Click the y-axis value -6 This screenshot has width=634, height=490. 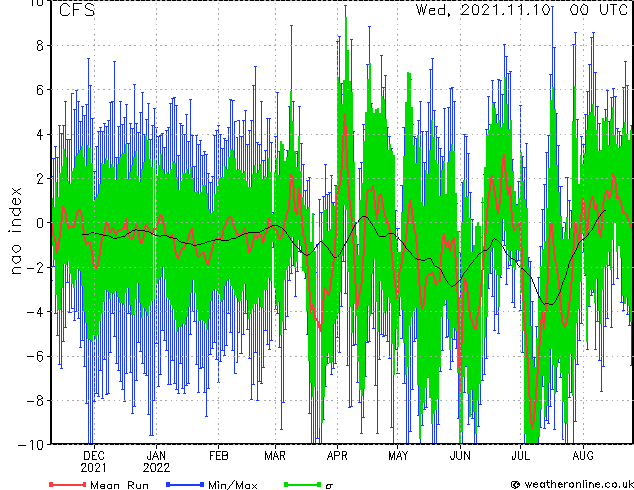coord(35,356)
